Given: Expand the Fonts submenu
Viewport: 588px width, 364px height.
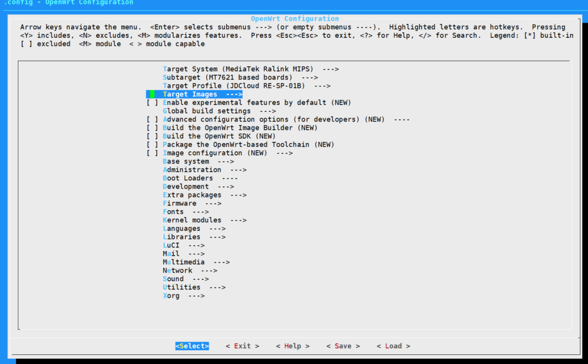Looking at the screenshot, I should click(x=185, y=212).
